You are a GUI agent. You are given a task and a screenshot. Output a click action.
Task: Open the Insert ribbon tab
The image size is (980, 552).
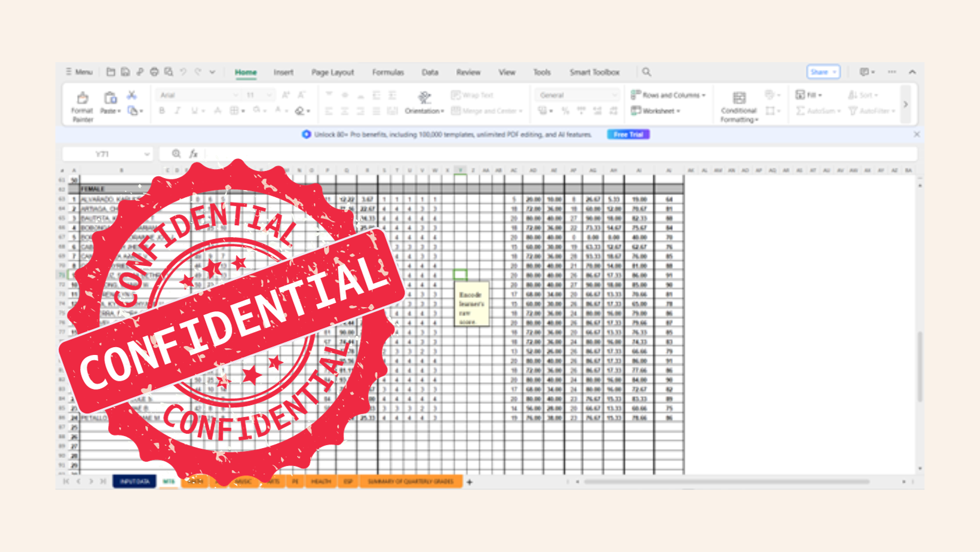coord(283,72)
